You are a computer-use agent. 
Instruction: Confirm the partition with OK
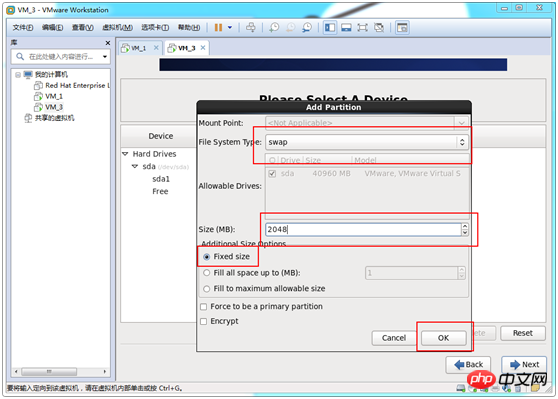point(443,338)
